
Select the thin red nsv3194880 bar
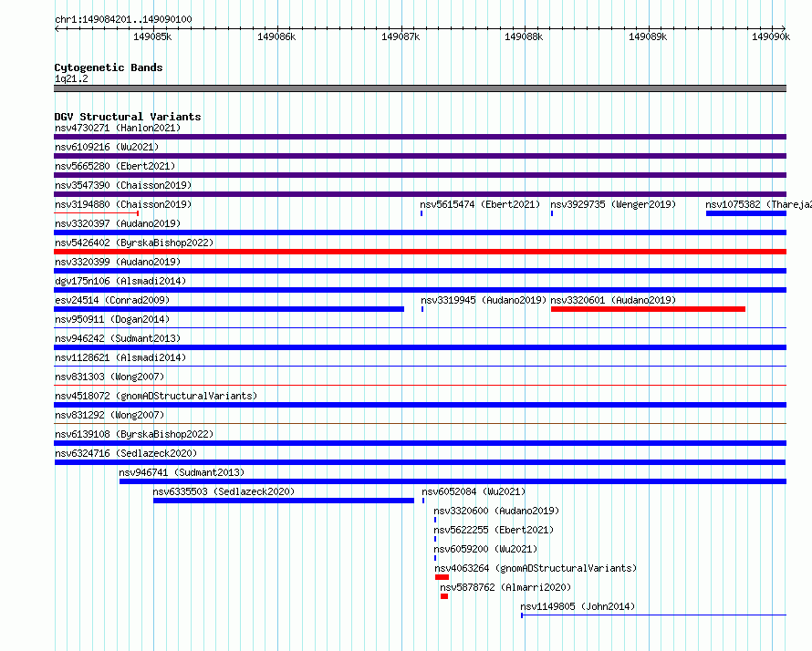pos(97,213)
